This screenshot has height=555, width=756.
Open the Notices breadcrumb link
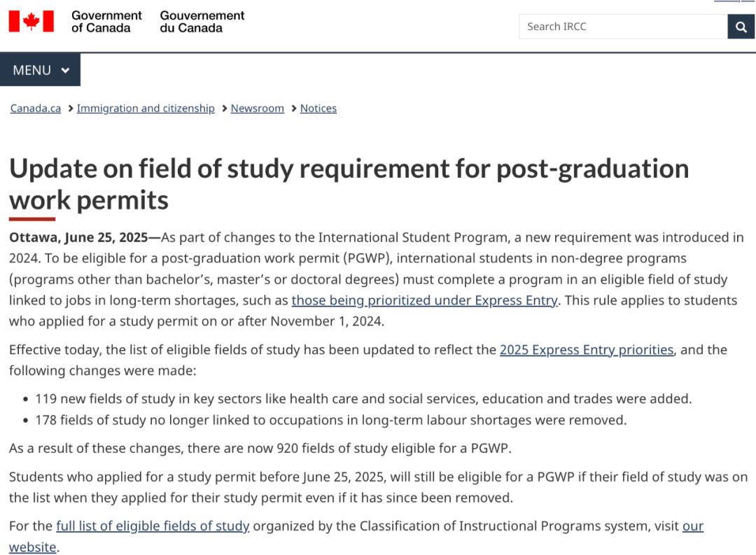click(318, 108)
